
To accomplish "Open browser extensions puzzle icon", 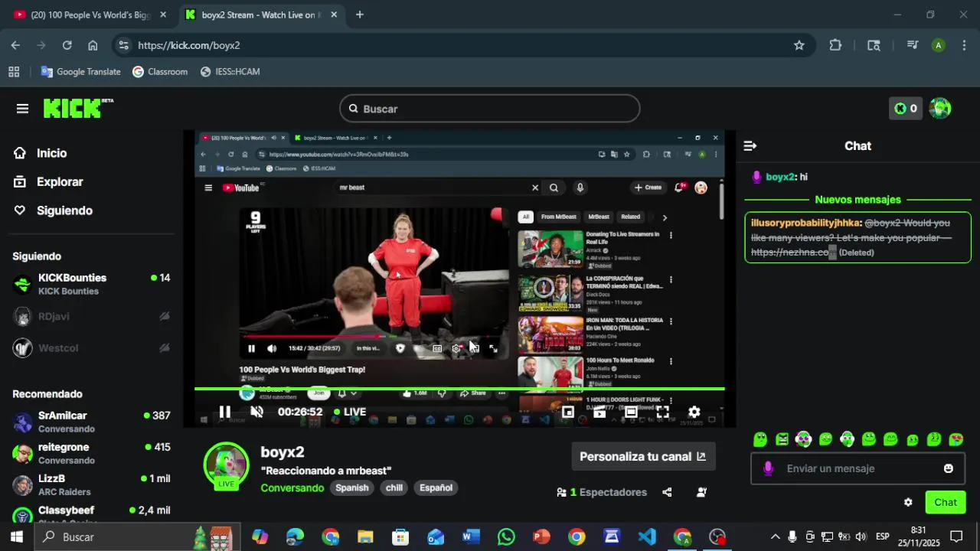I will (835, 45).
